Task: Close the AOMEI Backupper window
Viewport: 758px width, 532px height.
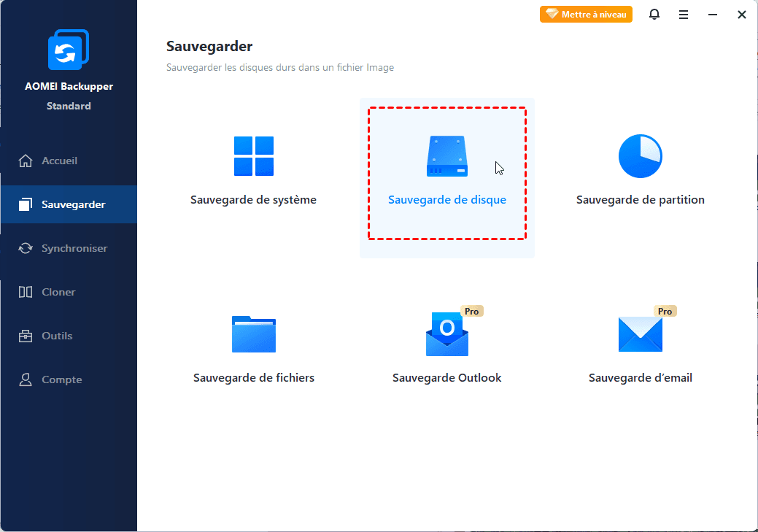Action: (741, 15)
